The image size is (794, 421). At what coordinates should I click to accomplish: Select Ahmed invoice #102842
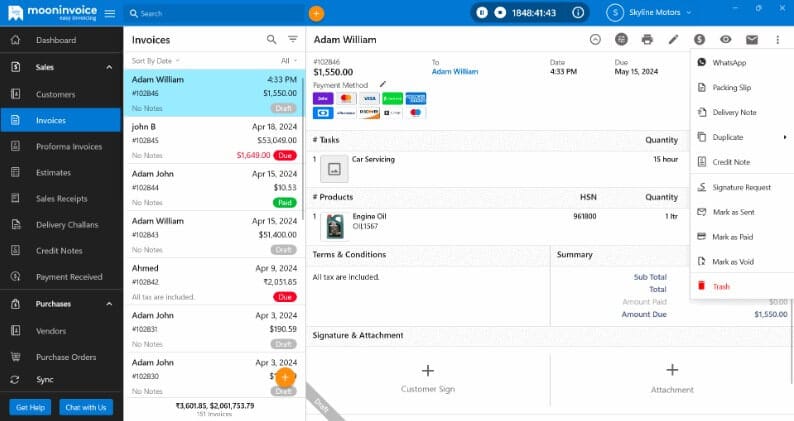coord(214,282)
